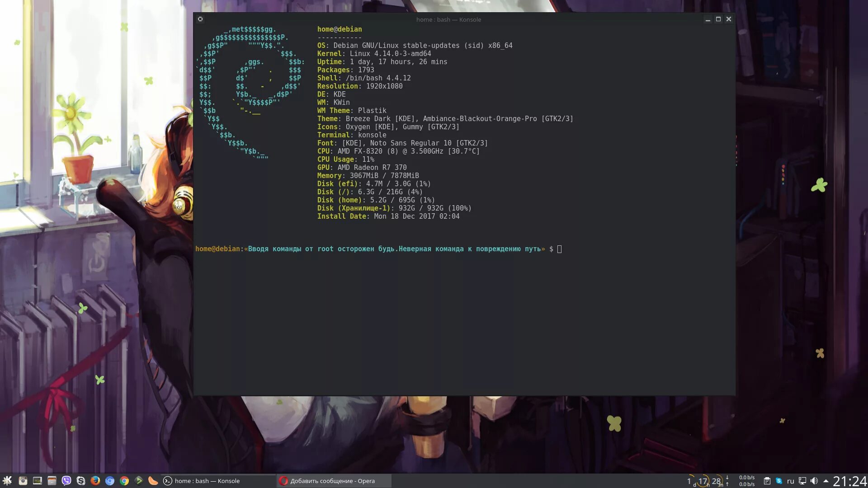Click the 21:24 digital clock

pyautogui.click(x=849, y=481)
